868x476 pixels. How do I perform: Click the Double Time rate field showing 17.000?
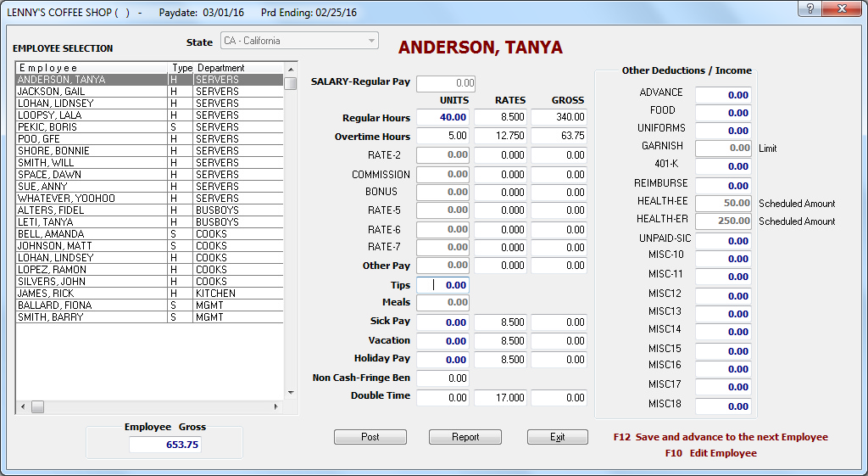click(x=500, y=398)
